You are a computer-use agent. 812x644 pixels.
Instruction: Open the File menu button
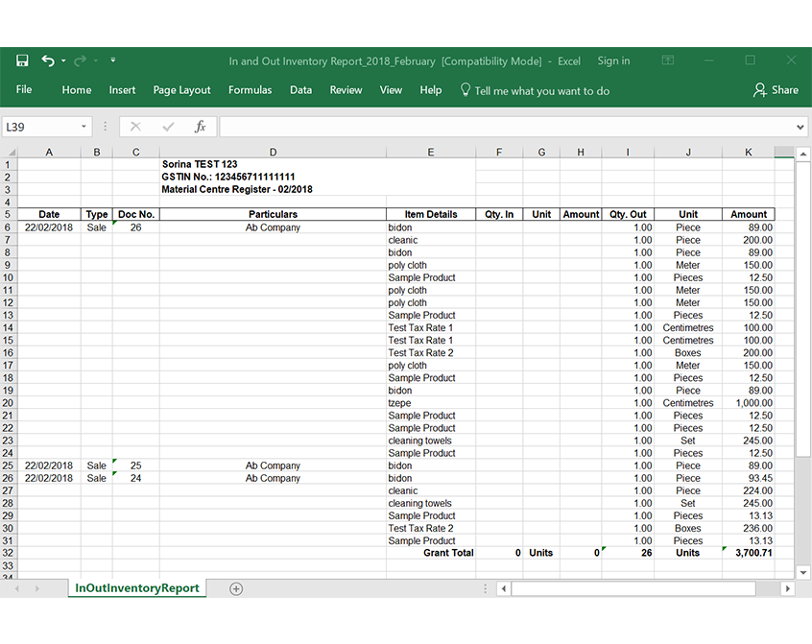(x=24, y=90)
